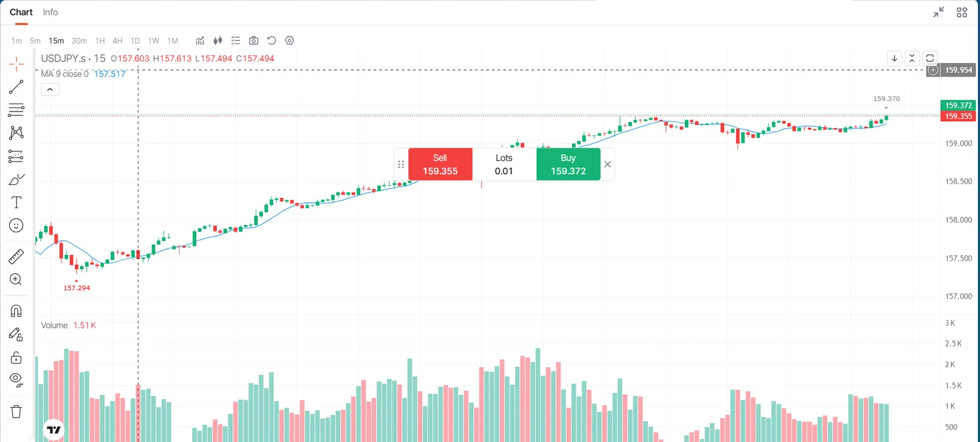The height and width of the screenshot is (442, 980).
Task: Toggle magnet snap mode
Action: tap(17, 311)
